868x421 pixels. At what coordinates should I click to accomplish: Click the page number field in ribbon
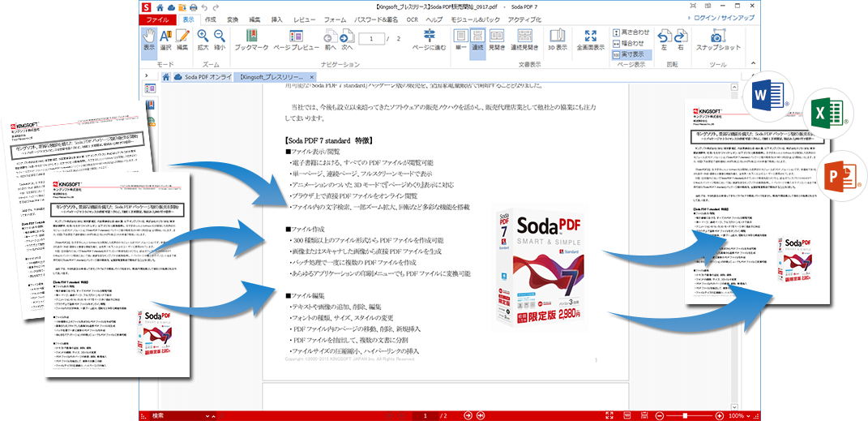coord(371,38)
